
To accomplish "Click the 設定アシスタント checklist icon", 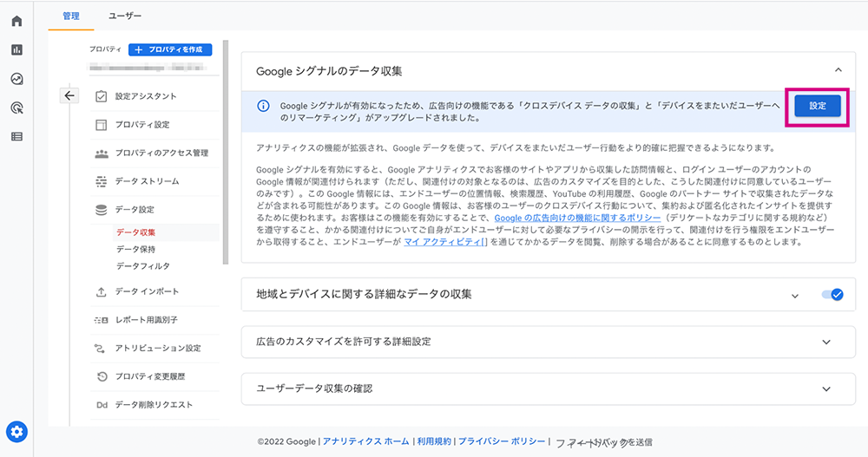I will click(102, 96).
